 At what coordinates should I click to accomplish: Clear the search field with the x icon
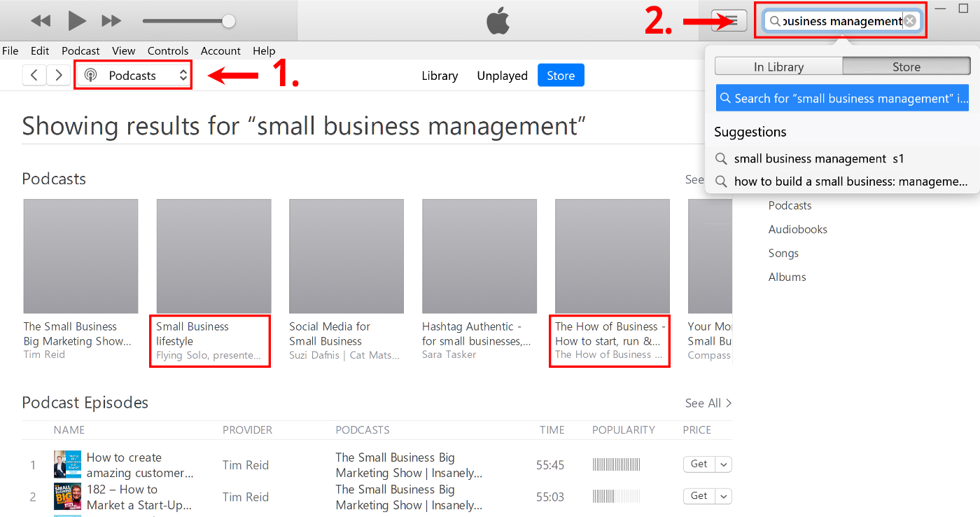pos(910,21)
